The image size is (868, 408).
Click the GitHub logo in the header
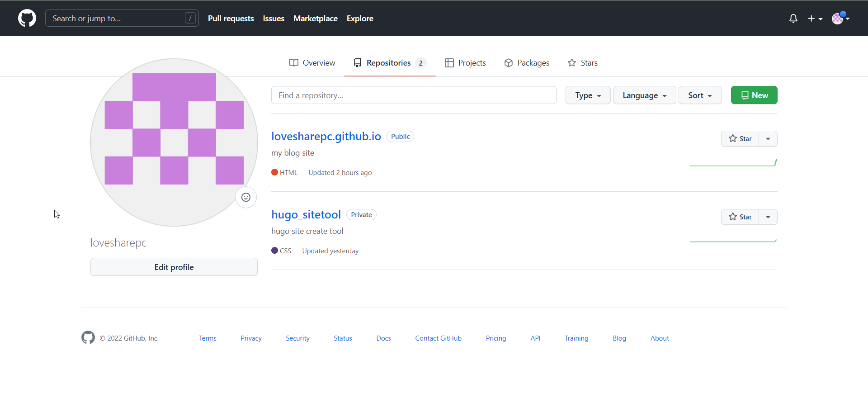click(27, 18)
